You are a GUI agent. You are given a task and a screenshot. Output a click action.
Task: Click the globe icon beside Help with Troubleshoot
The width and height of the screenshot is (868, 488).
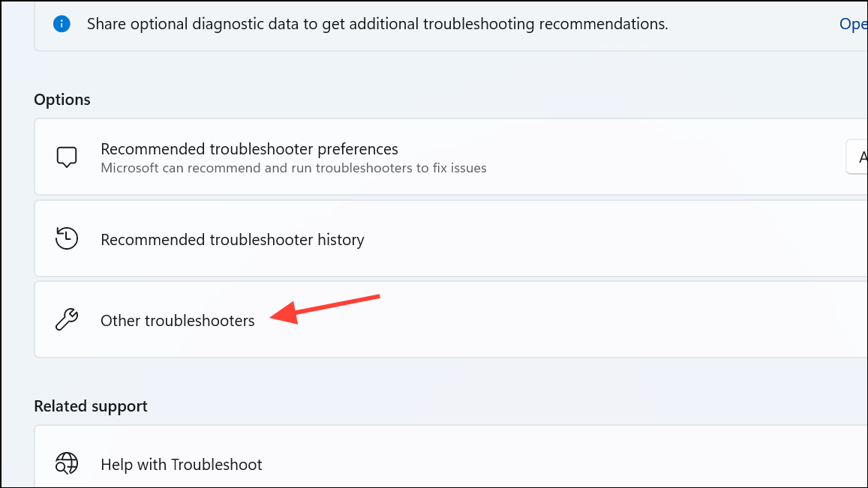click(x=67, y=464)
